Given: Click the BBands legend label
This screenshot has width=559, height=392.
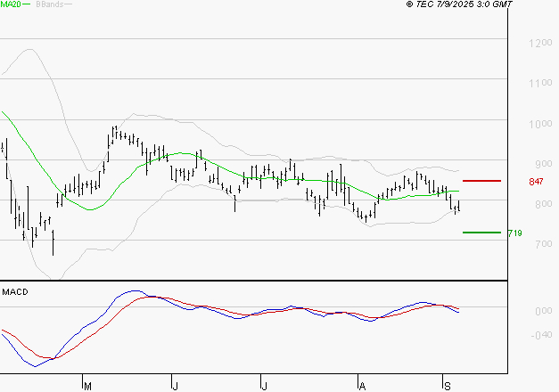Looking at the screenshot, I should coord(50,4).
